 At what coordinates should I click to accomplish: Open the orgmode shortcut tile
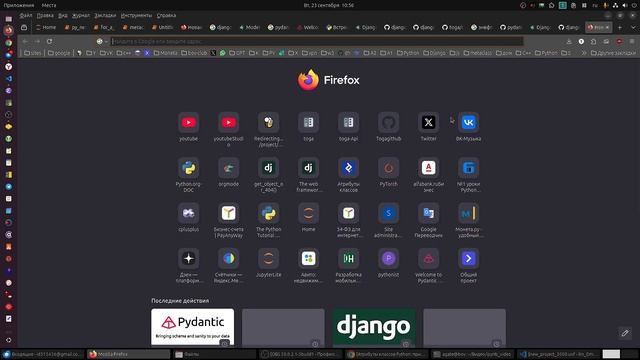(229, 168)
